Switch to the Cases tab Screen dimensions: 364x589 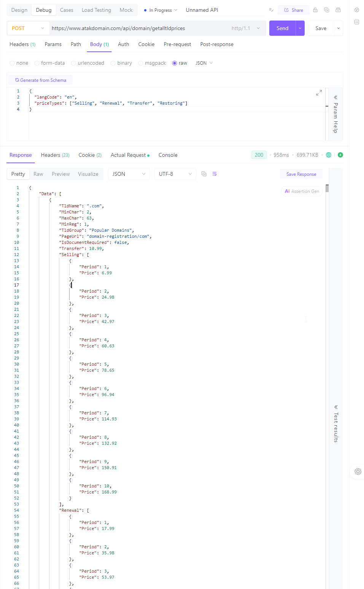point(67,10)
